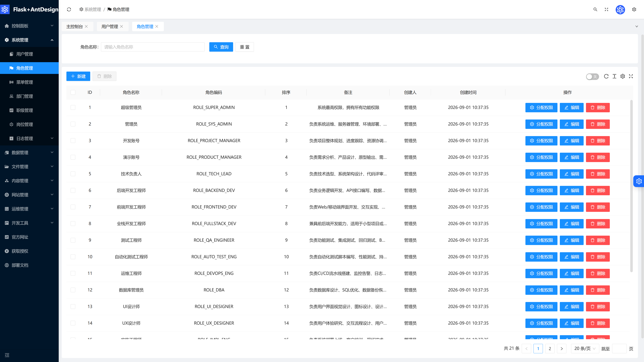Click the page reload icon in header
This screenshot has width=644, height=362.
pos(69,10)
